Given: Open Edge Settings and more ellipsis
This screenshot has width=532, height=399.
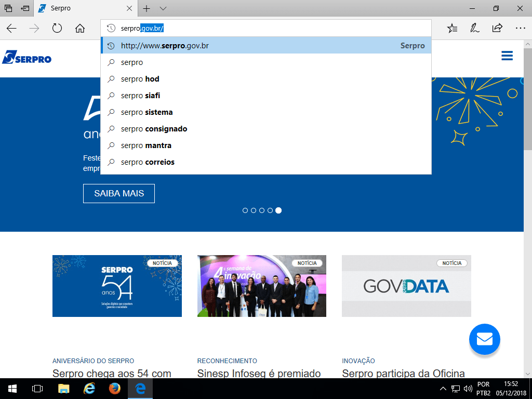Looking at the screenshot, I should click(520, 28).
